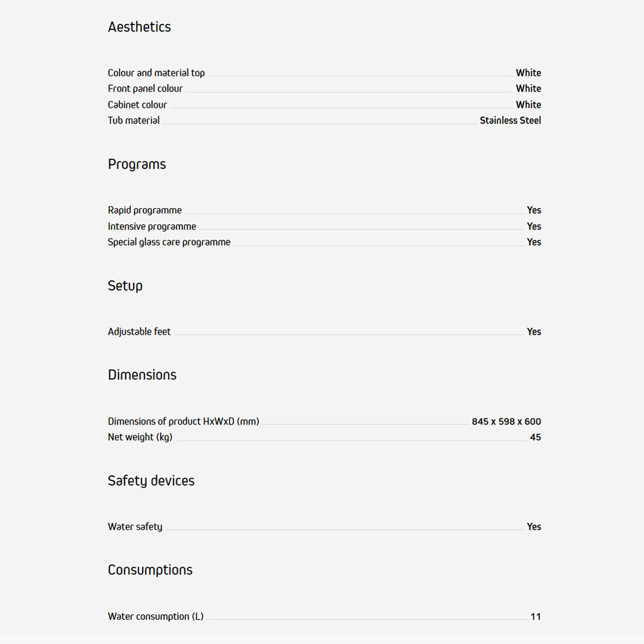
Task: Select the Adjustable feet label
Action: (139, 332)
